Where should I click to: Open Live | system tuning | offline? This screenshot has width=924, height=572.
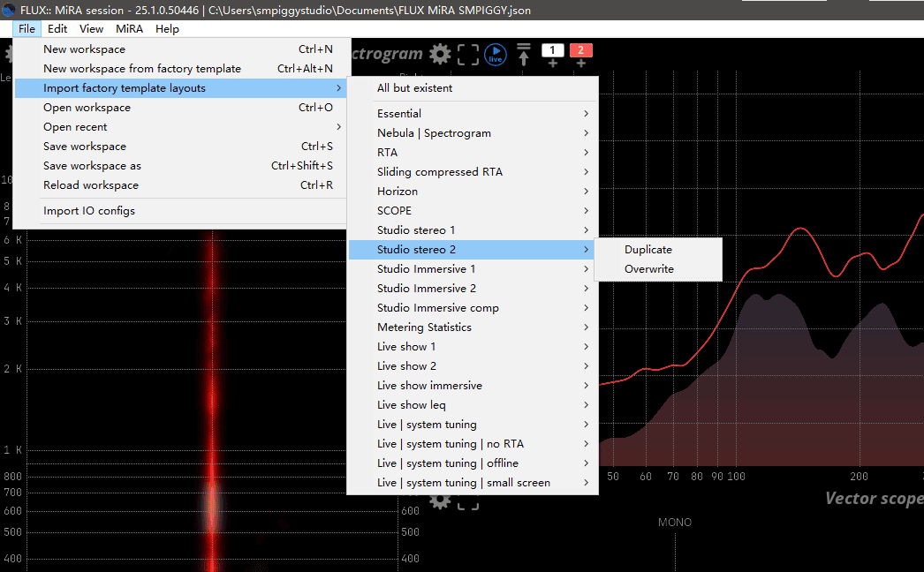473,463
